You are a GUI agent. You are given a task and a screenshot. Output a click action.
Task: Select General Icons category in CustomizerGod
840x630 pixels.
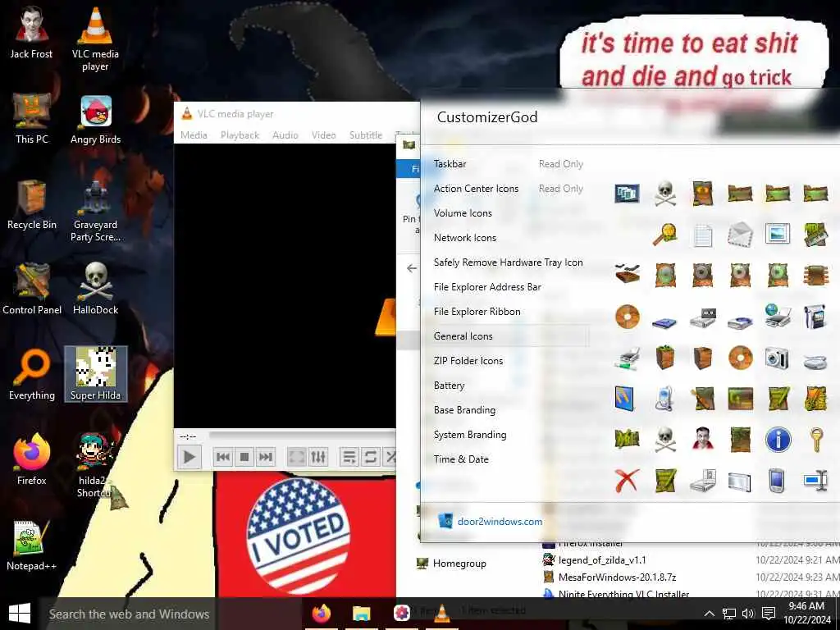coord(463,336)
